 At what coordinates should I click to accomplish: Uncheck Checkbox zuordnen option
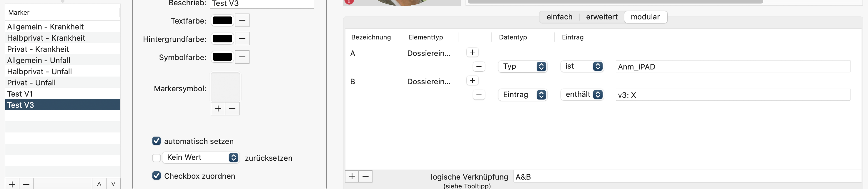click(x=156, y=175)
